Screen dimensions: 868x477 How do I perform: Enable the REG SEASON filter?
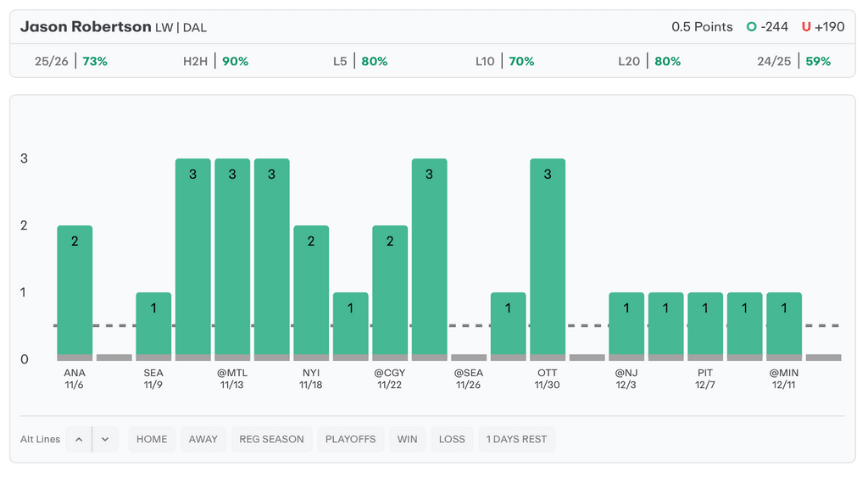pos(271,439)
